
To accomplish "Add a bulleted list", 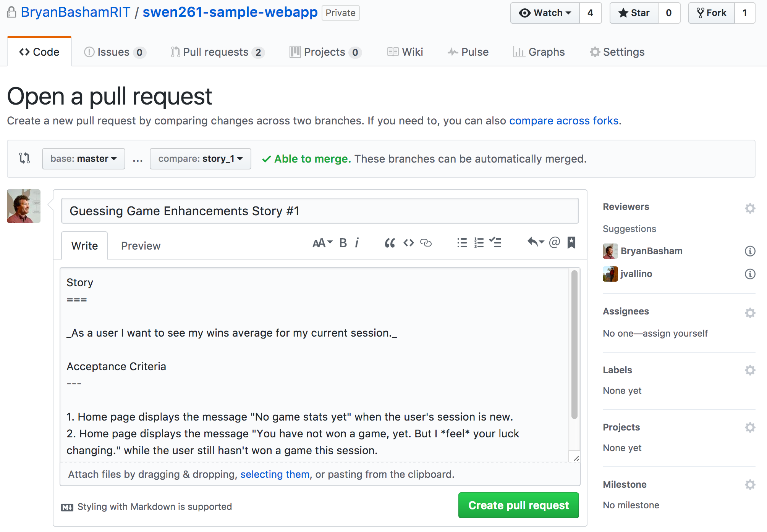I will coord(462,243).
